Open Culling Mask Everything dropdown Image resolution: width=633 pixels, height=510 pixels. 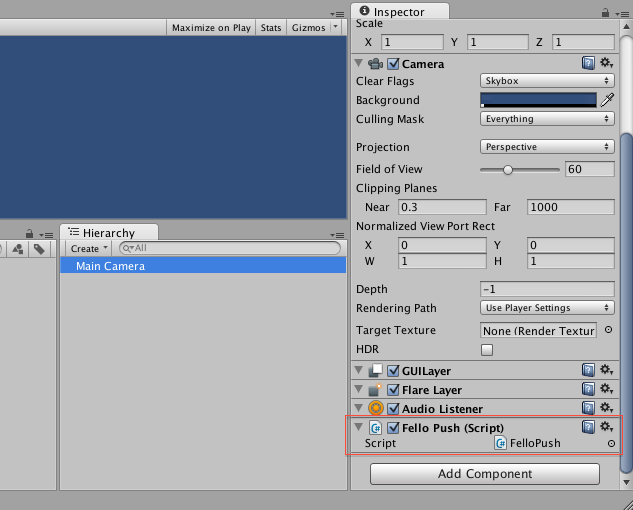547,119
